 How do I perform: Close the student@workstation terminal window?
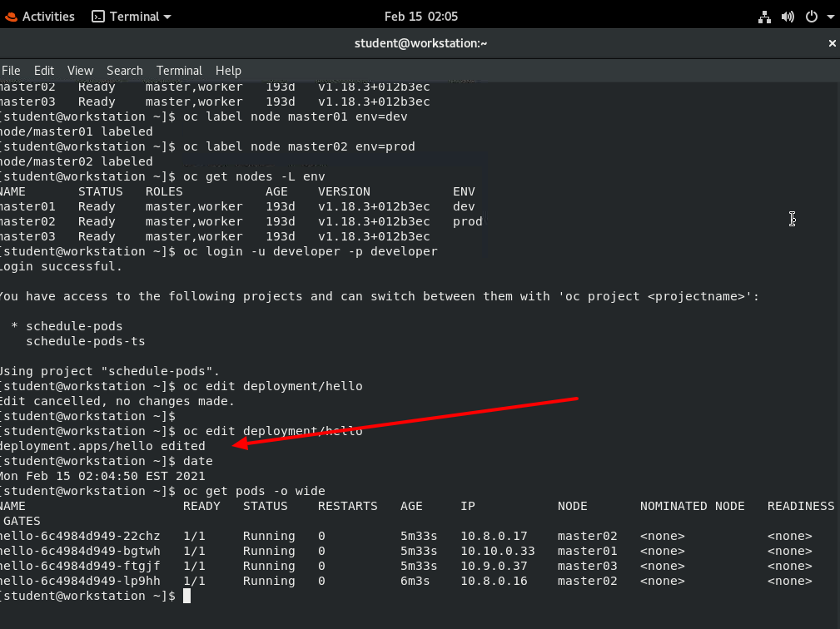pyautogui.click(x=832, y=43)
